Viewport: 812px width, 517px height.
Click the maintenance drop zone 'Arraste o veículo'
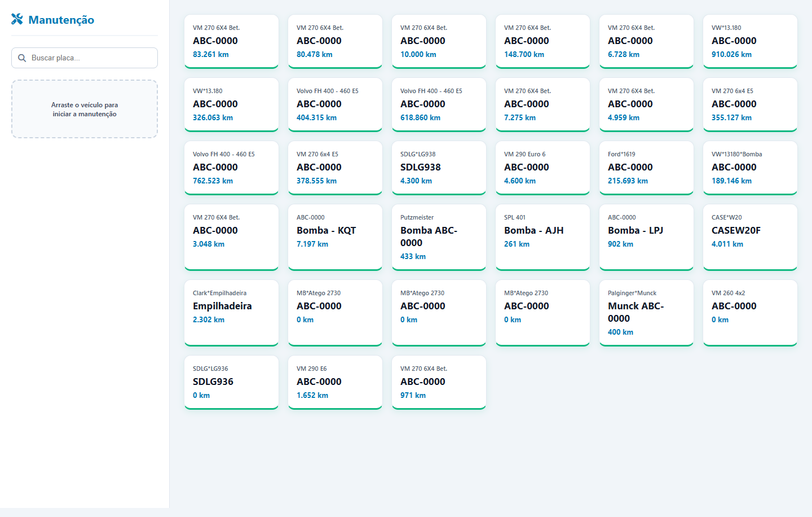click(85, 109)
